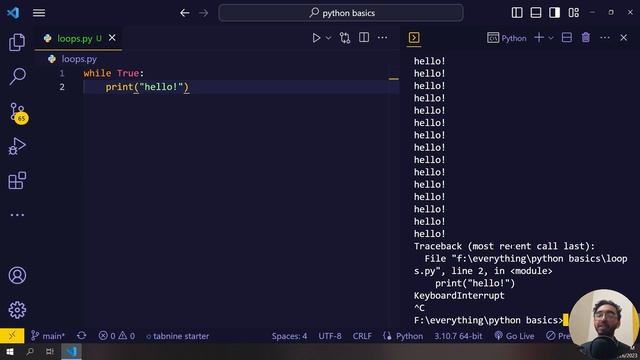640x360 pixels.
Task: Click VS Code icon in Windows taskbar
Action: [71, 351]
